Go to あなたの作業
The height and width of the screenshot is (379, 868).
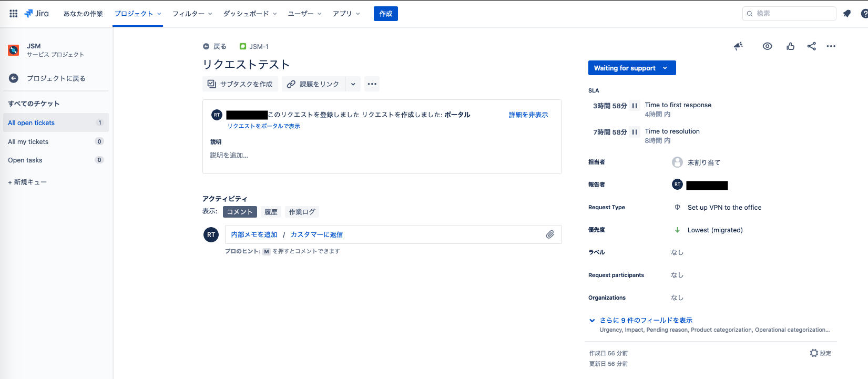click(x=83, y=14)
